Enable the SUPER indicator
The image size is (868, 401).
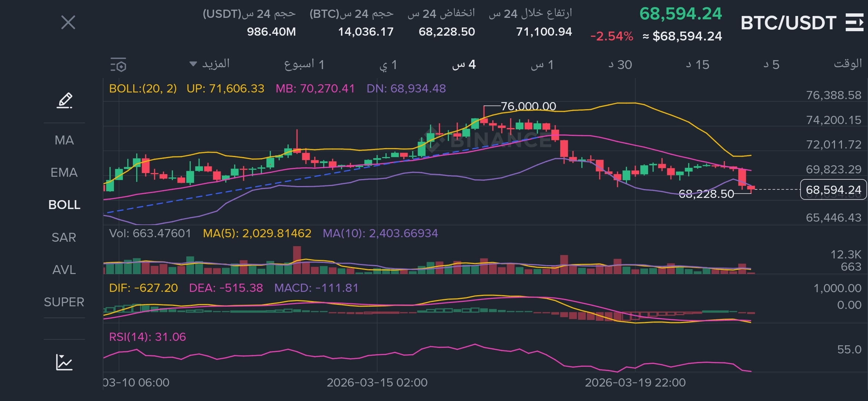point(64,302)
